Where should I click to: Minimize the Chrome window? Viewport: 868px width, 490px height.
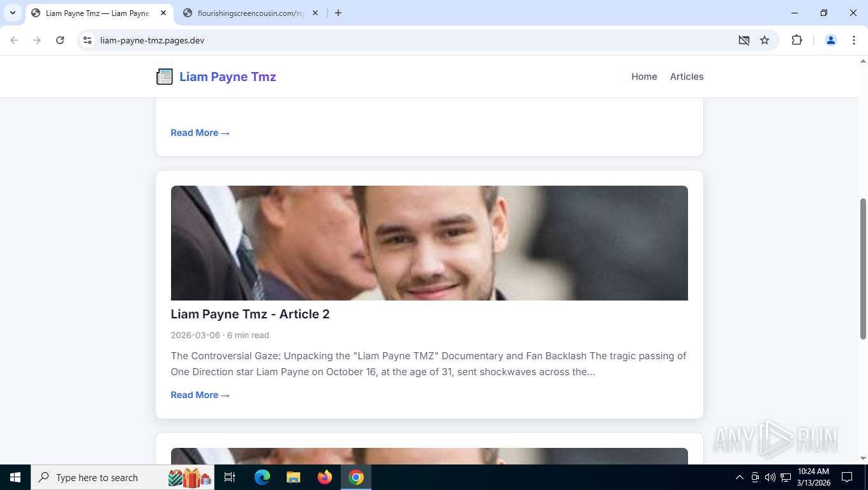[x=795, y=13]
